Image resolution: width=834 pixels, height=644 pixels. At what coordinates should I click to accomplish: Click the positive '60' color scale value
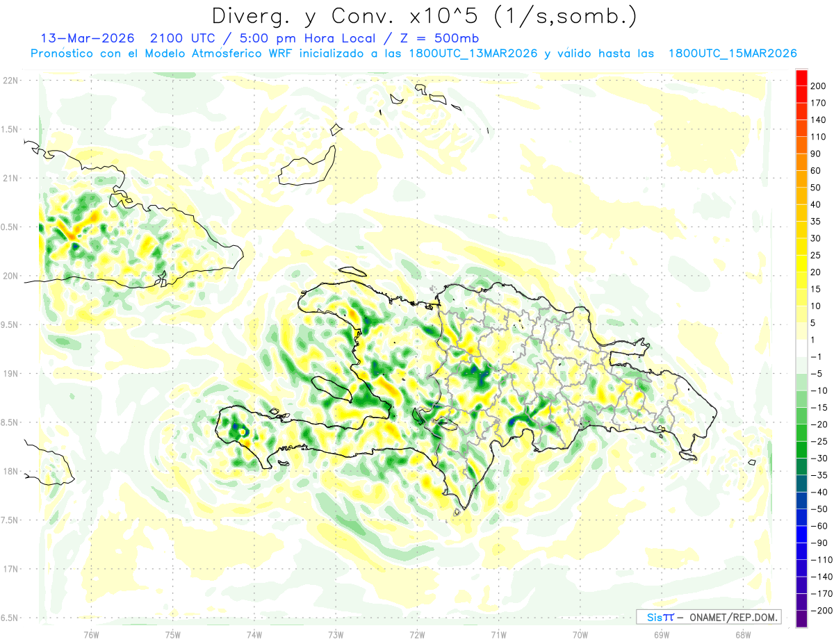click(x=816, y=171)
